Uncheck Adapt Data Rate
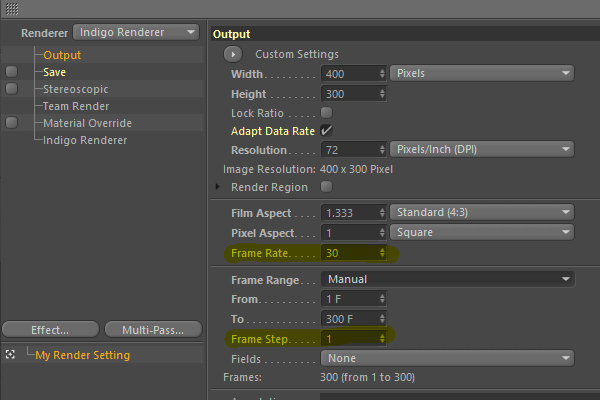600x400 pixels. (327, 130)
